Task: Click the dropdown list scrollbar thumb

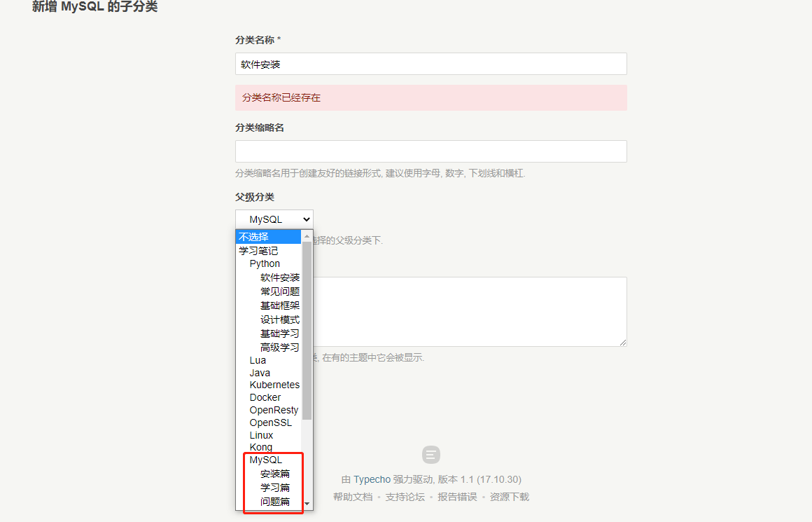Action: point(307,331)
